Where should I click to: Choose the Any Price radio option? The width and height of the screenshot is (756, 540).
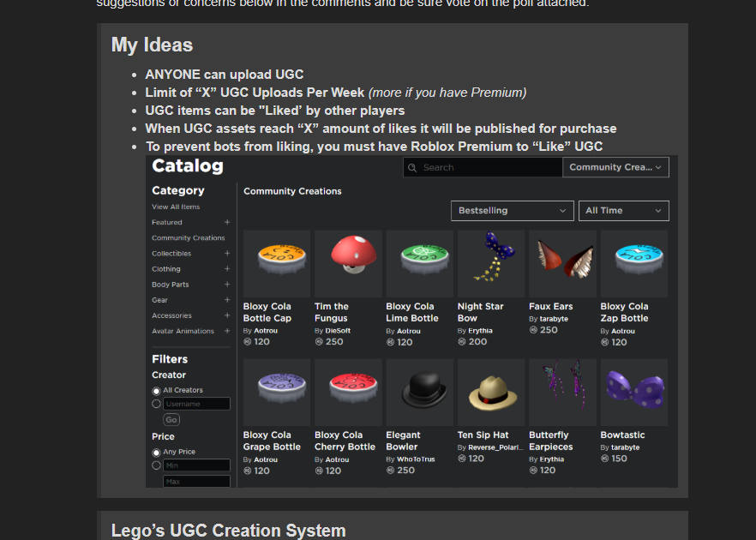156,453
